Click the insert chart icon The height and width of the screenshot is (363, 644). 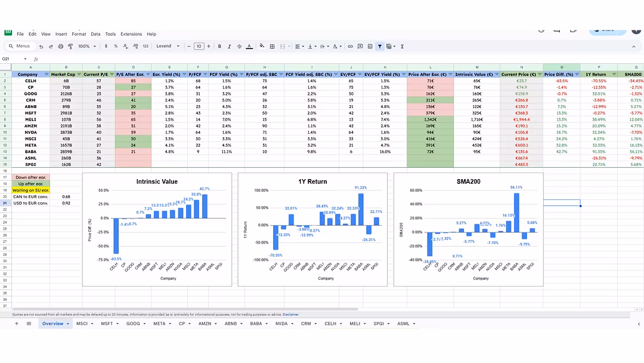(x=370, y=46)
